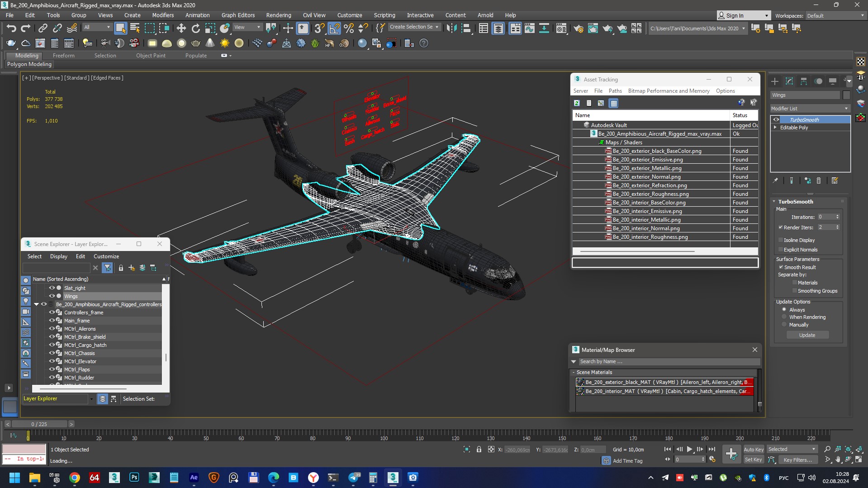Click the Pin Stack icon under modifier stack
Image resolution: width=868 pixels, height=488 pixels.
click(x=775, y=180)
